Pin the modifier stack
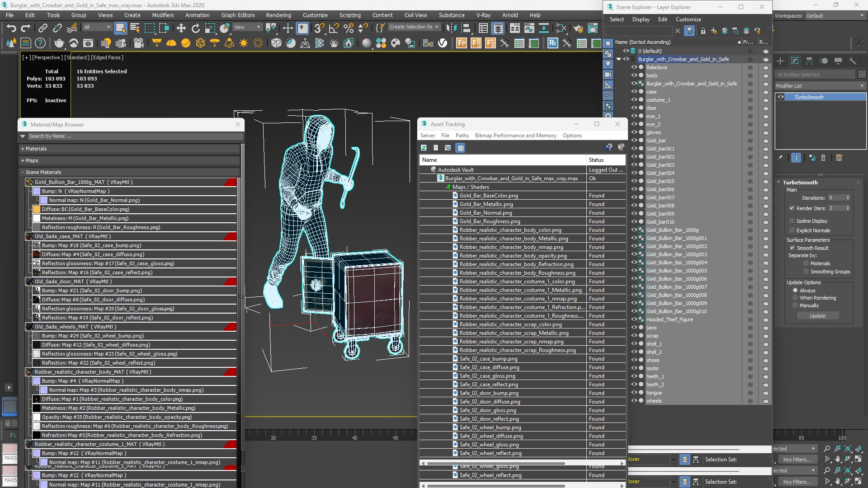Viewport: 868px width, 488px height. click(780, 158)
